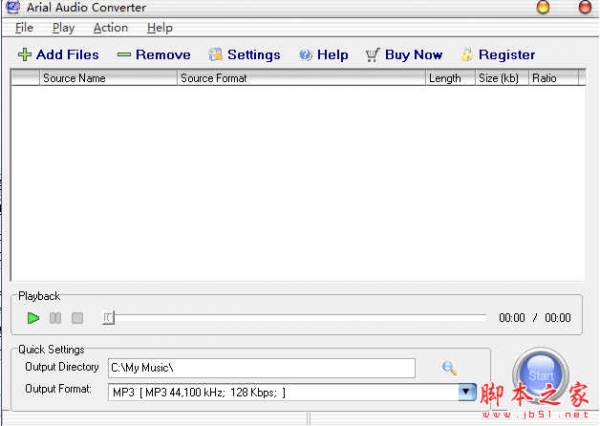Image resolution: width=600 pixels, height=426 pixels.
Task: Click the Arial Audio Converter title bar icon
Action: (x=13, y=7)
